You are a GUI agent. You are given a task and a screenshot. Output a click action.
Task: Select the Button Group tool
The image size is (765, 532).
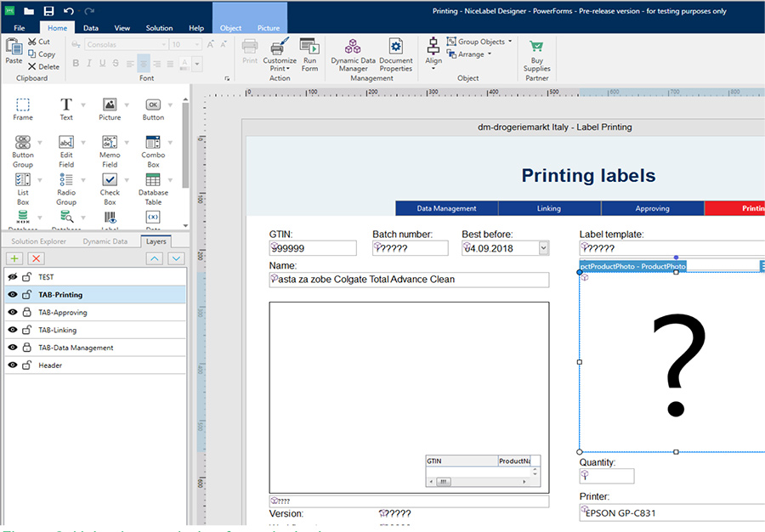23,151
